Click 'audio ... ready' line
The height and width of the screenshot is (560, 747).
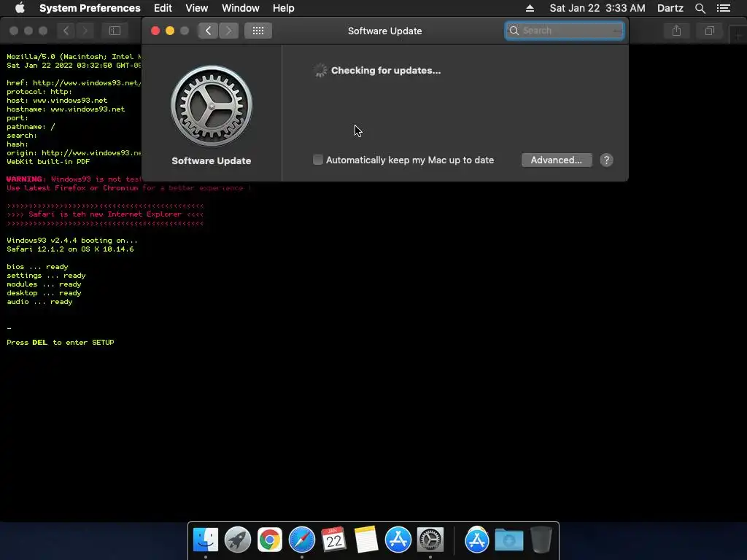tap(39, 302)
